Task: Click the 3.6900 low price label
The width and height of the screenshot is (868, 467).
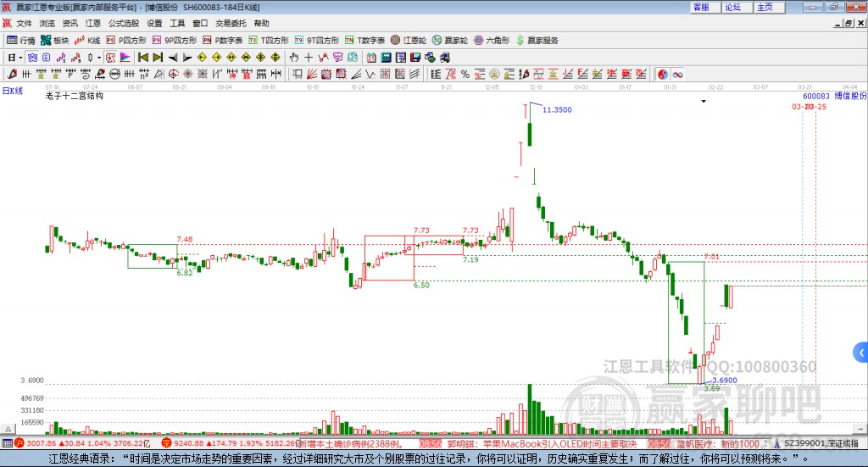Action: coord(725,381)
